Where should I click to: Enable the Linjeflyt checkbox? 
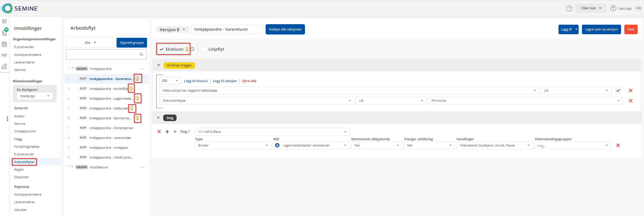204,49
